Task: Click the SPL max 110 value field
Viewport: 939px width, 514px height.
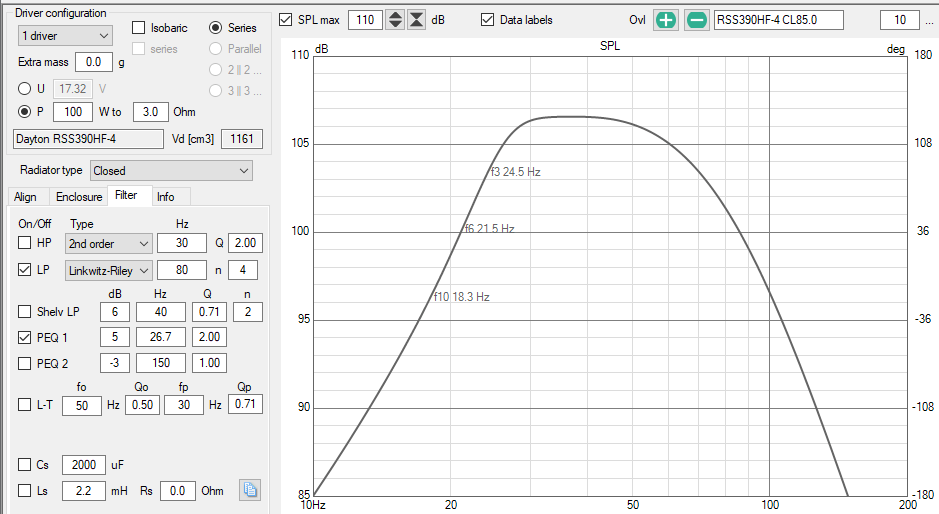Action: pyautogui.click(x=365, y=20)
